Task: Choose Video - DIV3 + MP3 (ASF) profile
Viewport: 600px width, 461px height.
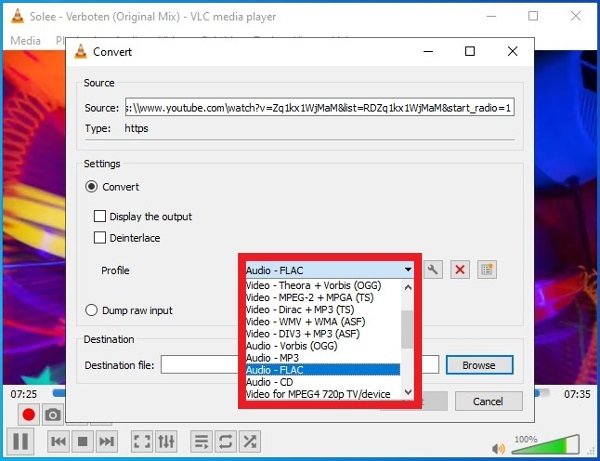Action: point(323,334)
